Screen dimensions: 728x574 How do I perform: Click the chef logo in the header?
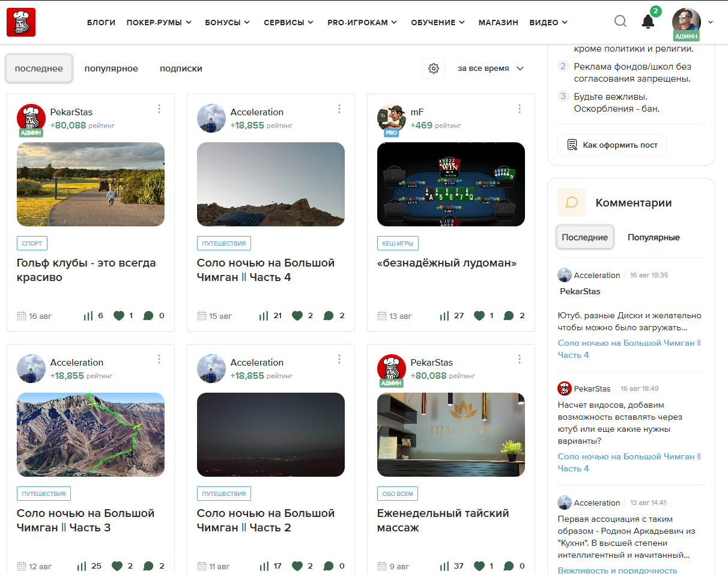pos(21,22)
